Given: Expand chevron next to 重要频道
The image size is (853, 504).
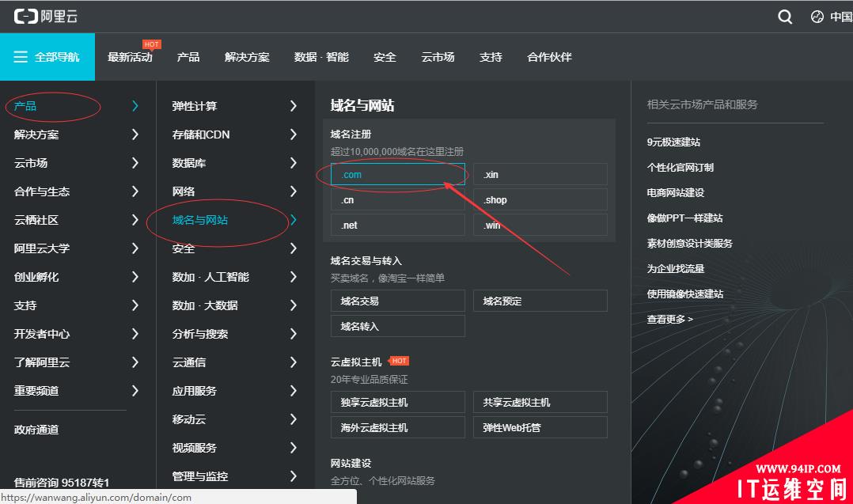Looking at the screenshot, I should (135, 390).
